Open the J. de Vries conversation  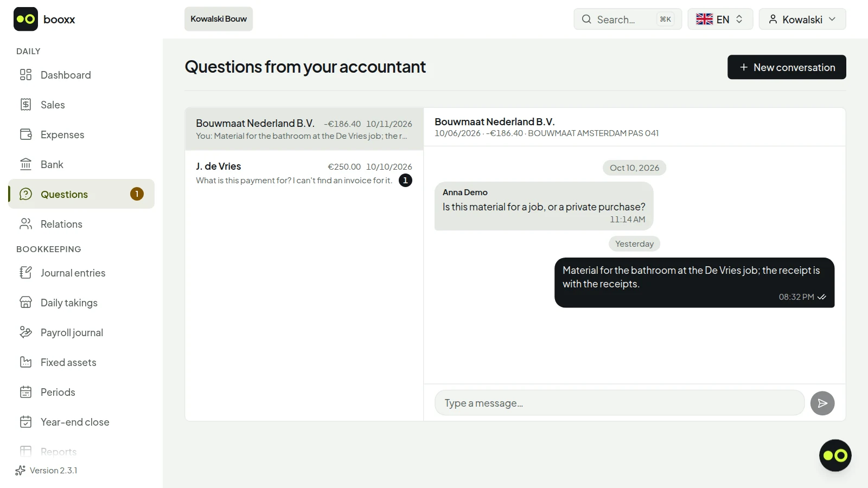[304, 172]
